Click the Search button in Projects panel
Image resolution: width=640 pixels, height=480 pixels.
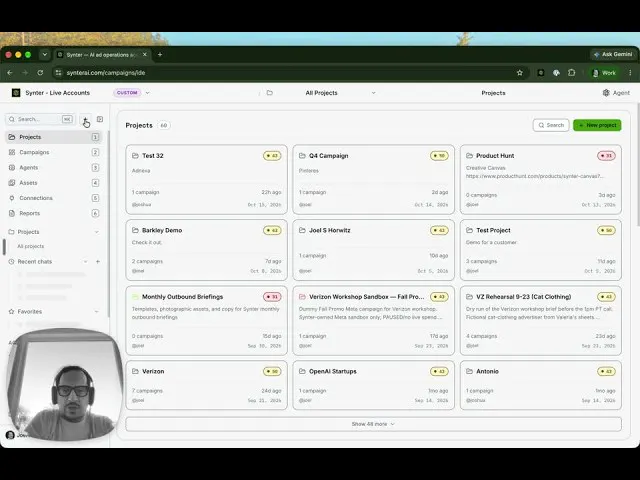(551, 125)
